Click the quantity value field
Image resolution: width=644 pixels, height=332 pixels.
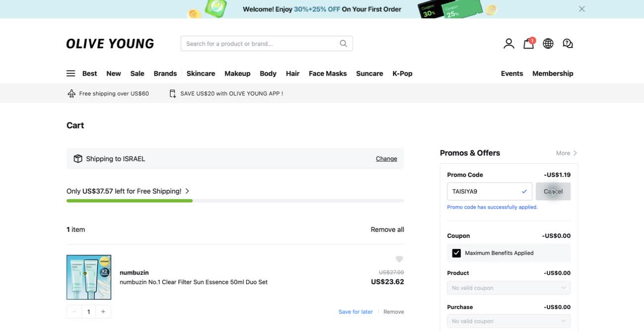89,312
